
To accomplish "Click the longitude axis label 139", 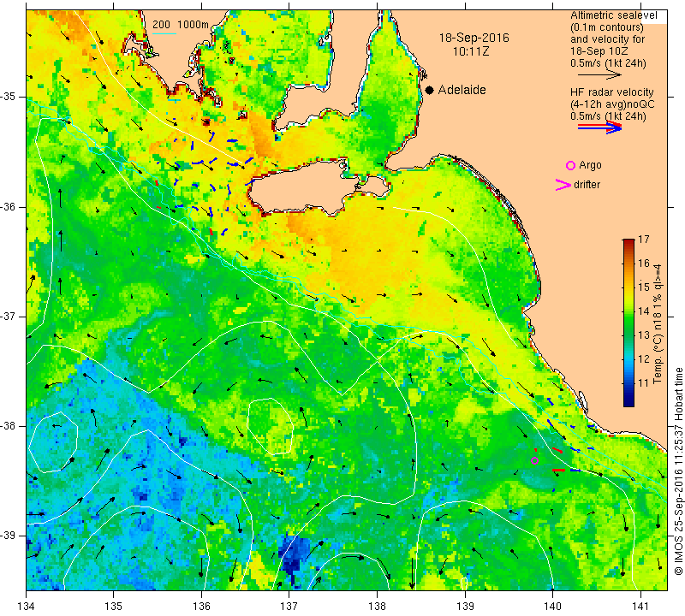I will coord(465,606).
